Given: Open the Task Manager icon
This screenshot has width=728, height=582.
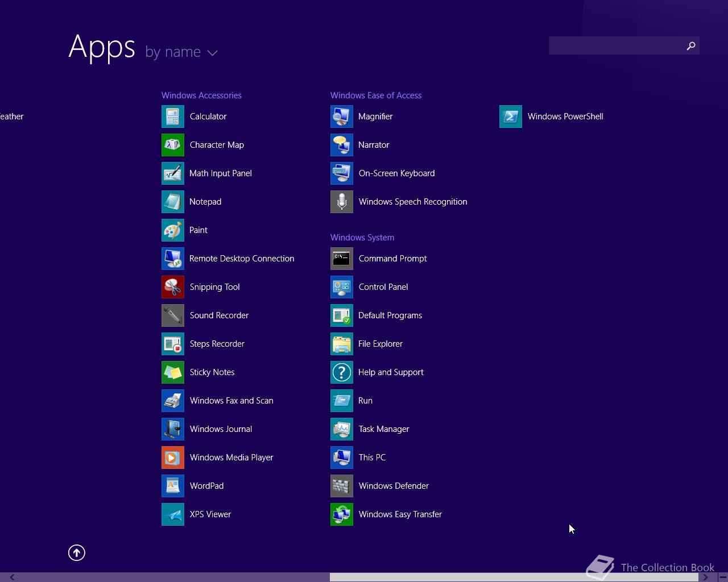Looking at the screenshot, I should coord(342,429).
